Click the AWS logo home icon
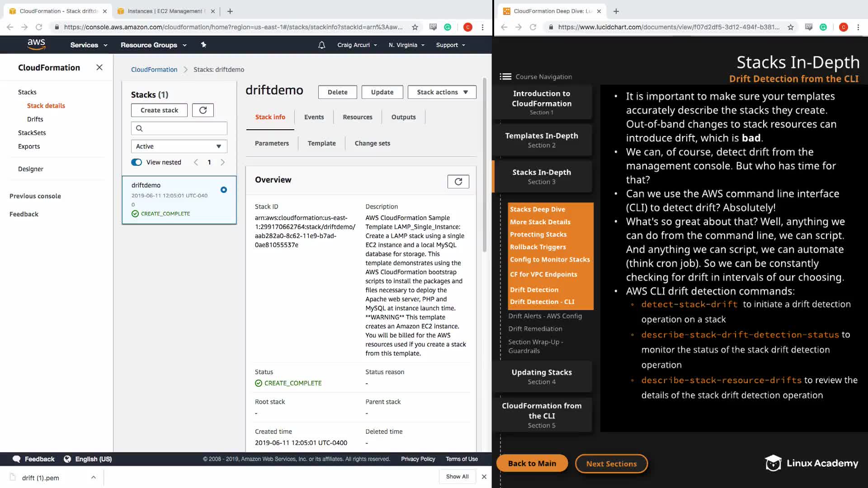The height and width of the screenshot is (488, 868). click(x=36, y=44)
